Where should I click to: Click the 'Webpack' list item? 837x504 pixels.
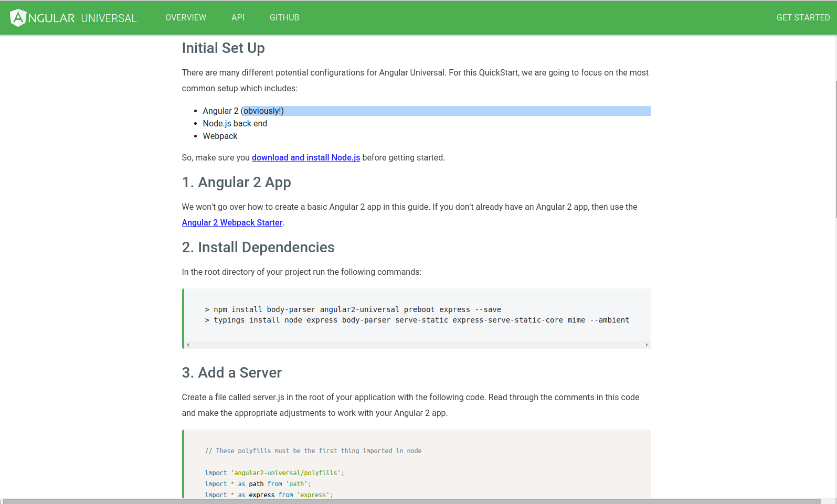[220, 136]
